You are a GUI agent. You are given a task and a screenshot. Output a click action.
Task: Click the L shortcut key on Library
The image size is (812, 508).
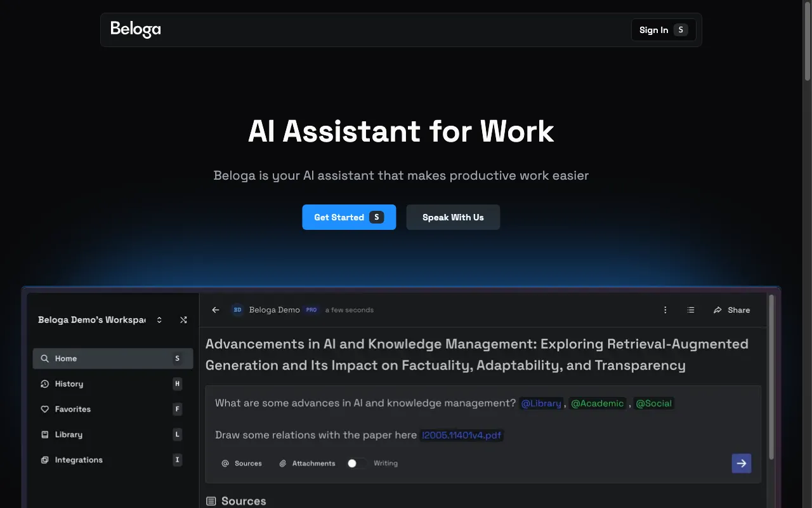click(177, 435)
